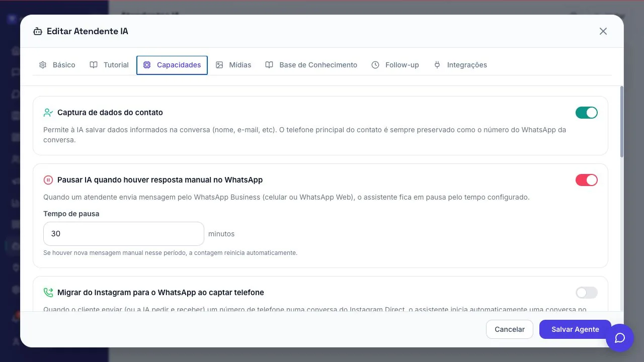The image size is (644, 362).
Task: Disable Captura de dados do contato toggle
Action: pyautogui.click(x=587, y=113)
